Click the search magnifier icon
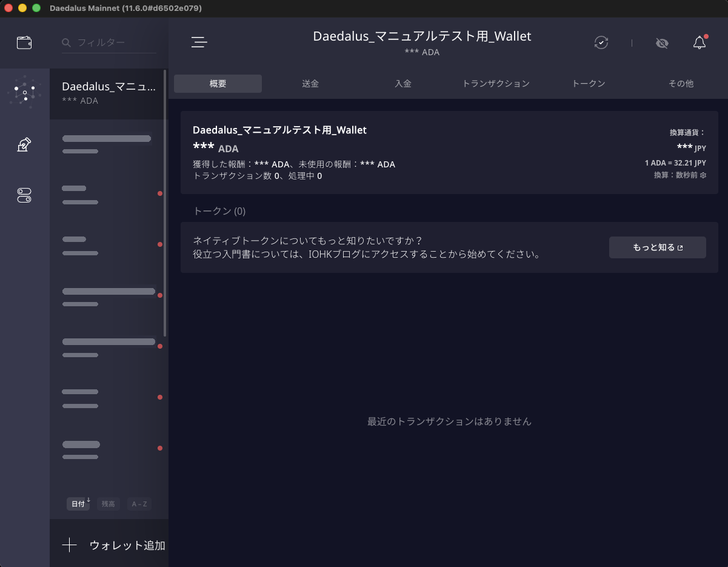This screenshot has width=728, height=567. coord(66,43)
